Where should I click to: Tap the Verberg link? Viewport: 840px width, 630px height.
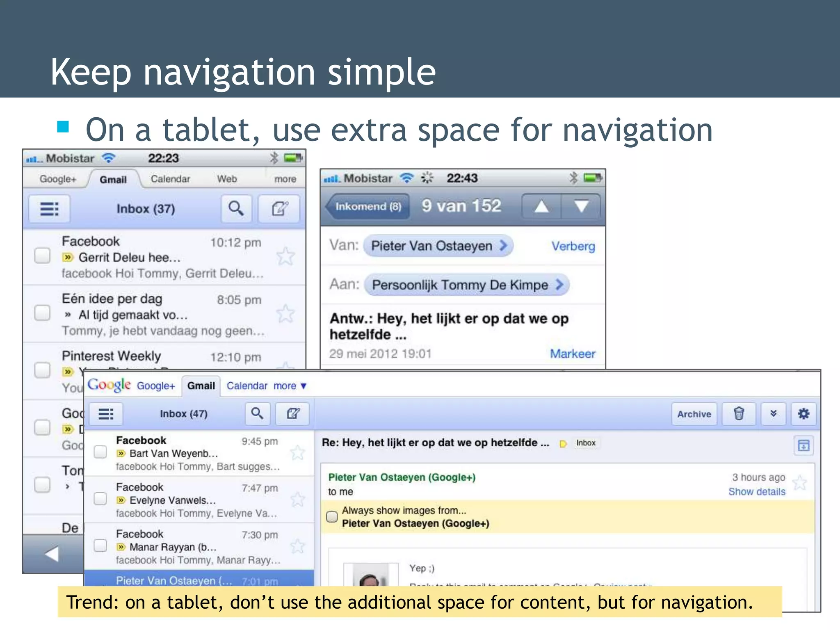pos(573,246)
